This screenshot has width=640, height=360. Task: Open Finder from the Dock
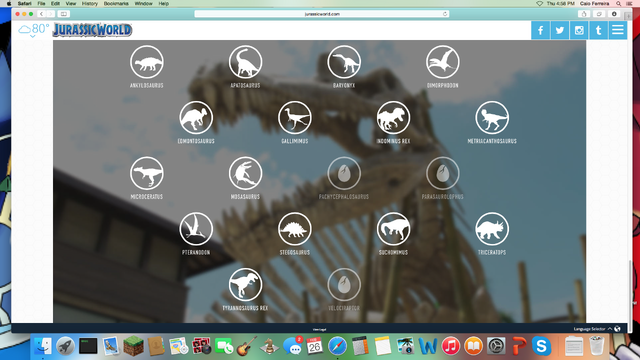[42, 346]
